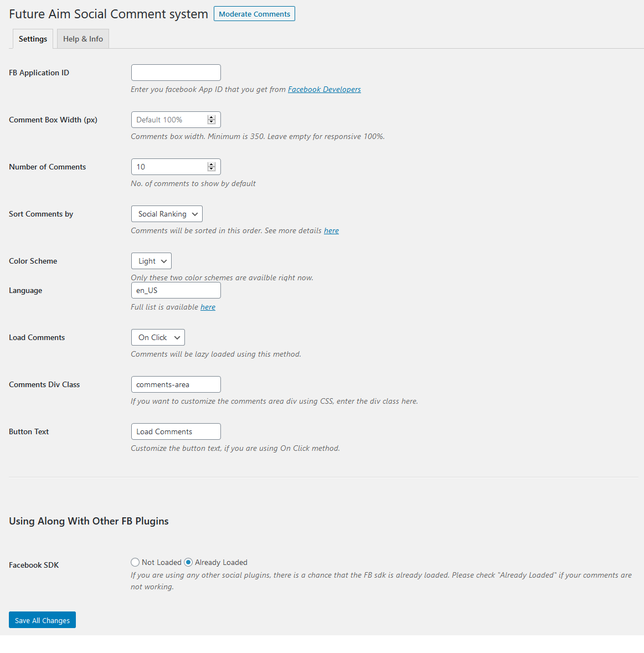
Task: Click the FB Application ID field
Action: point(176,73)
